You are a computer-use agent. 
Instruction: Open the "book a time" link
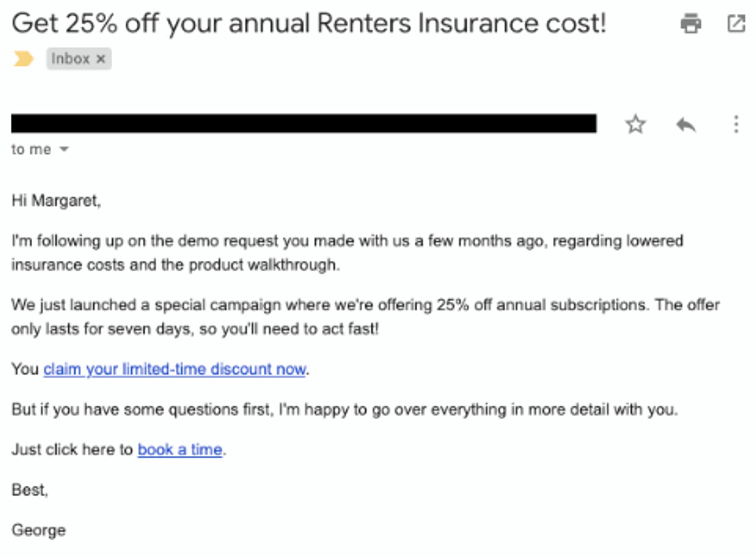(x=180, y=450)
